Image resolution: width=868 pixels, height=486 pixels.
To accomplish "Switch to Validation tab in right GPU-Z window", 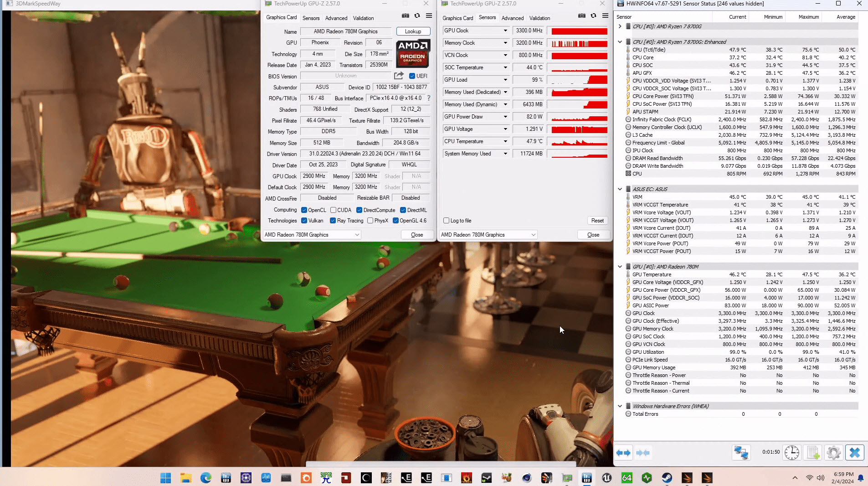I will click(x=539, y=18).
